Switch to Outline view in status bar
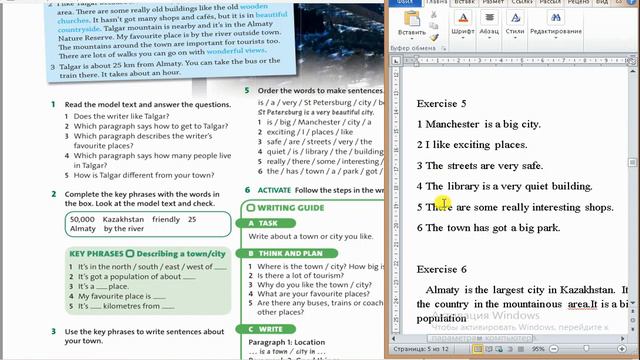Screen dimensions: 640x360 click(x=510, y=349)
